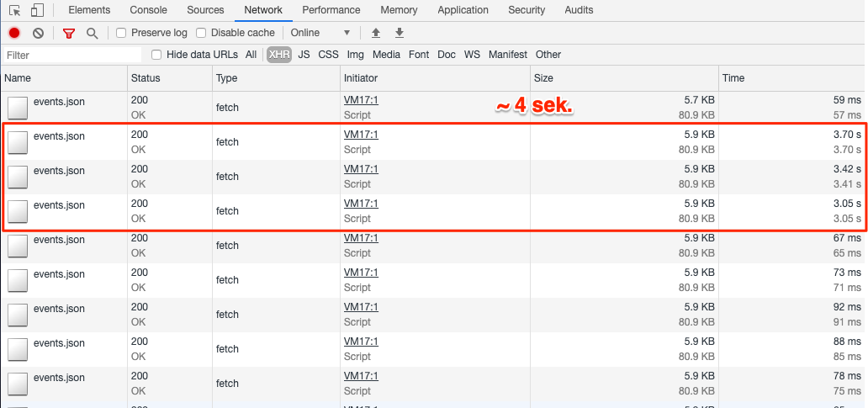Select events.json row taking 59 ms
This screenshot has width=868, height=408.
point(434,108)
